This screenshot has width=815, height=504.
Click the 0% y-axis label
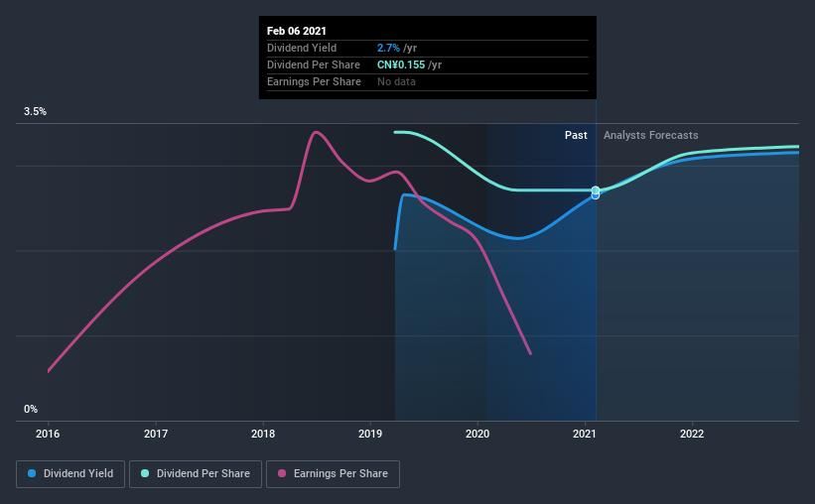(x=31, y=409)
